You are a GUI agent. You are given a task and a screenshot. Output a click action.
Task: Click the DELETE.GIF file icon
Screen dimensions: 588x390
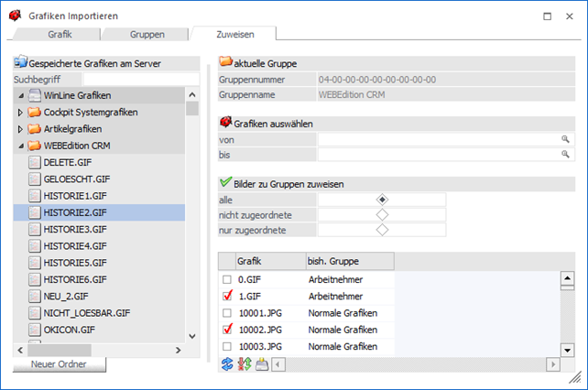point(35,162)
